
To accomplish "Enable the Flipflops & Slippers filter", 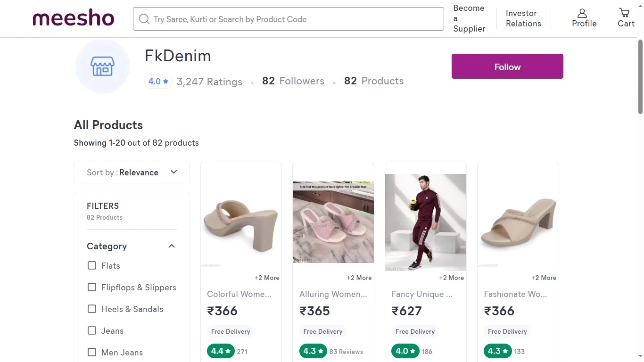I will 92,288.
